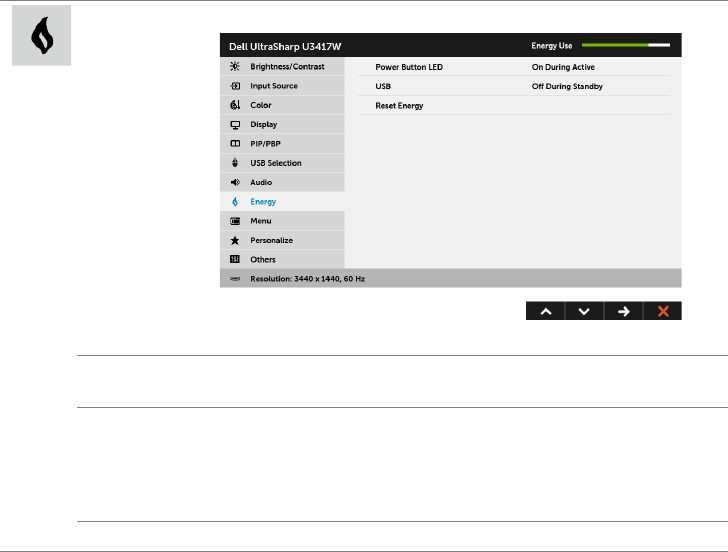This screenshot has width=728, height=552.
Task: Click the Input Source icon
Action: pyautogui.click(x=235, y=86)
